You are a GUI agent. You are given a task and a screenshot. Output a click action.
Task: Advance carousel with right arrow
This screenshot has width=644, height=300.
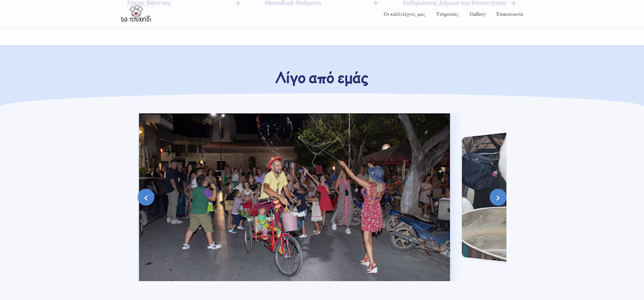pyautogui.click(x=498, y=197)
